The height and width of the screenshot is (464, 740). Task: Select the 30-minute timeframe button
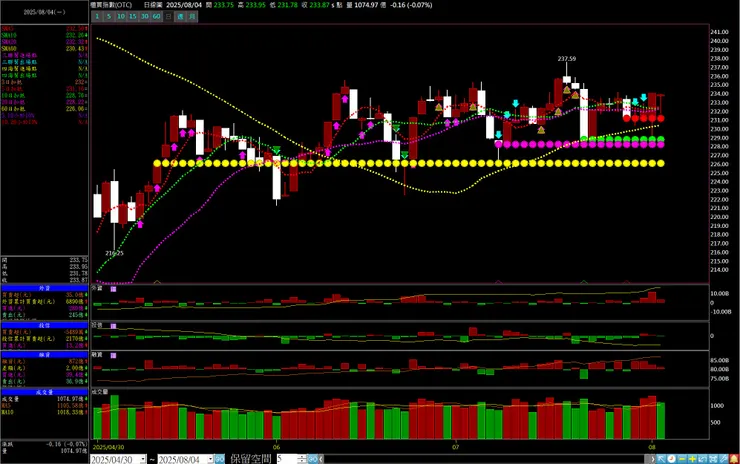144,17
